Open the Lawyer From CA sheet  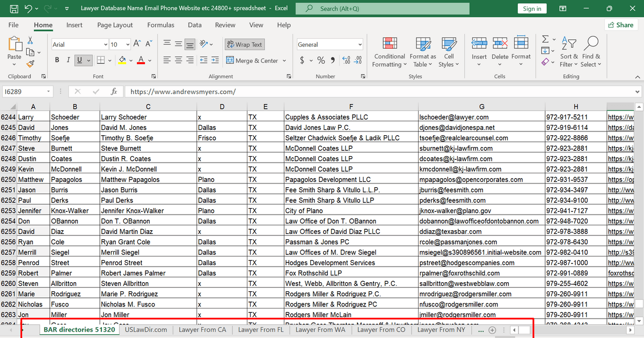pos(202,330)
